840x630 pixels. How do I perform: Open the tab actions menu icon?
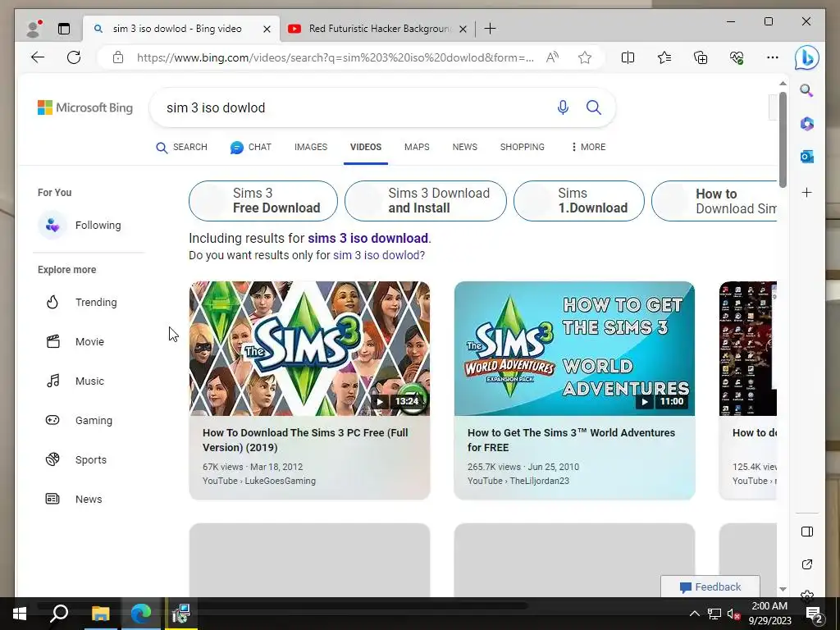[64, 29]
